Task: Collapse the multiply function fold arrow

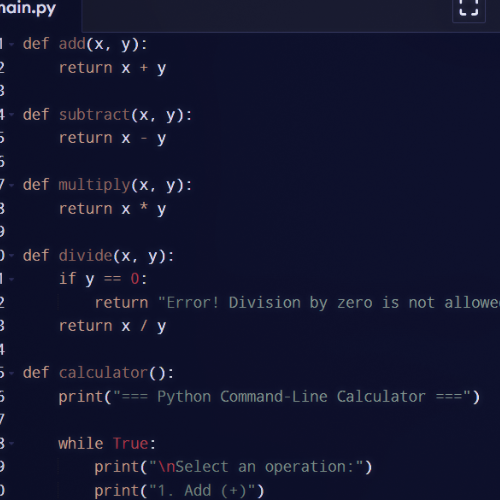Action: point(12,185)
